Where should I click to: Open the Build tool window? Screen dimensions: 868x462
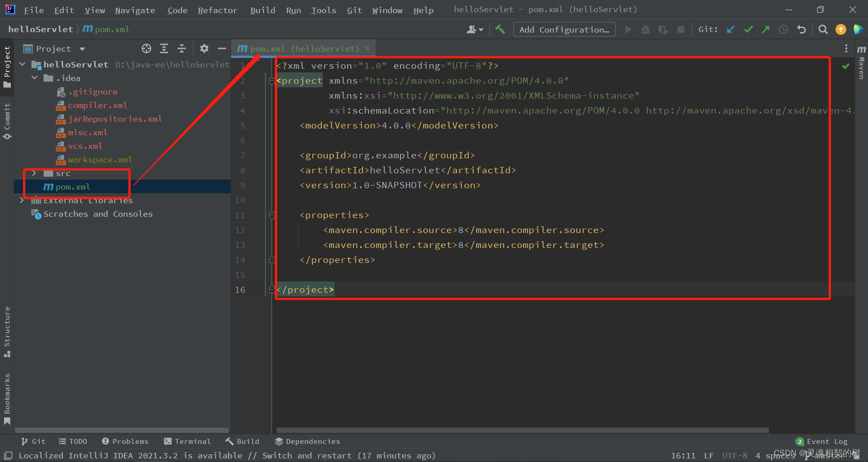(242, 441)
